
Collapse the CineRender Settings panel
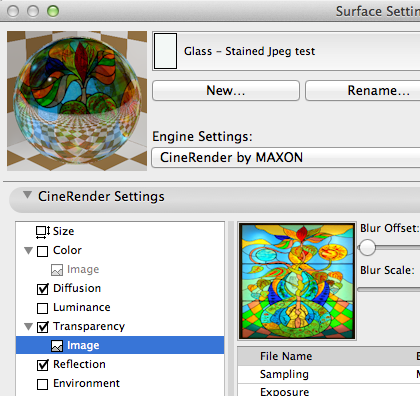[27, 195]
